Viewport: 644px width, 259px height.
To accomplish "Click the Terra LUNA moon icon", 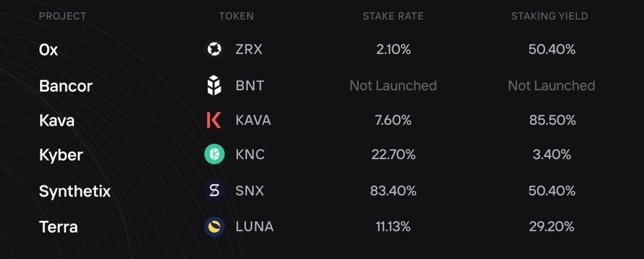I will click(214, 227).
